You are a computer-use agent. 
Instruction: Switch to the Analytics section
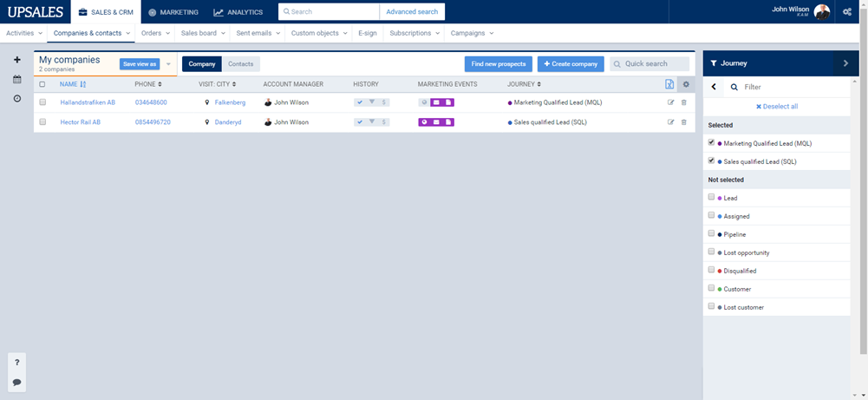tap(238, 11)
